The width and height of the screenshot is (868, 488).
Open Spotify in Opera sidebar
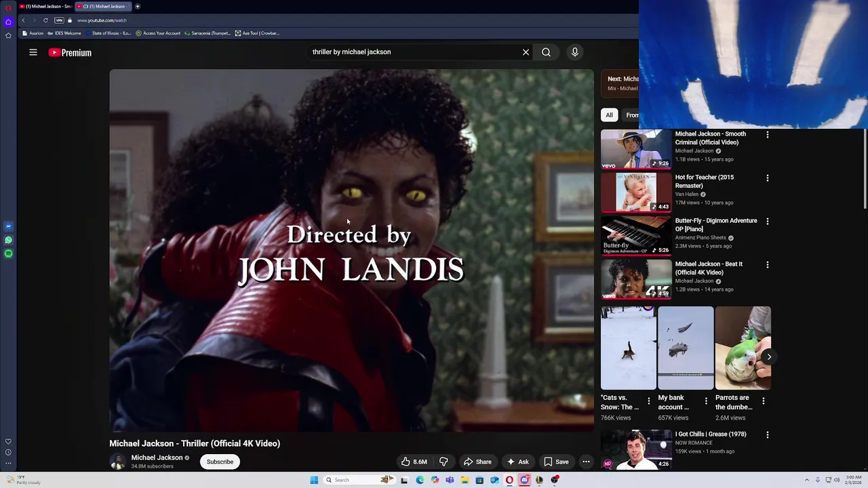click(8, 253)
